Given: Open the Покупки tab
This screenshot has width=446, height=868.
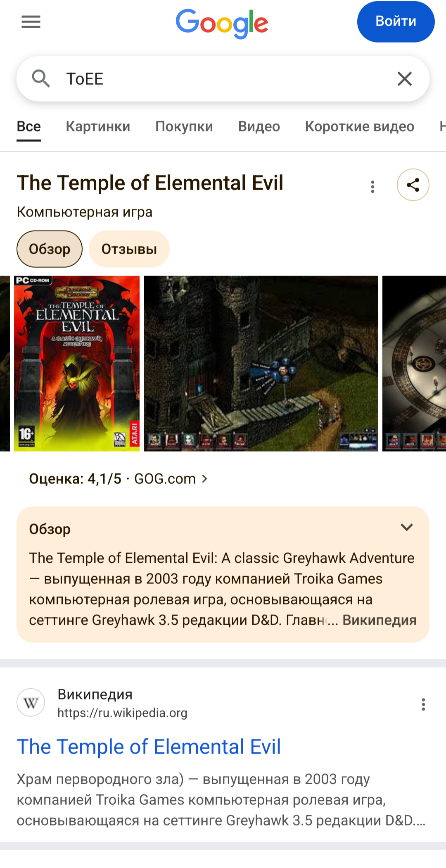Looking at the screenshot, I should pos(184,126).
